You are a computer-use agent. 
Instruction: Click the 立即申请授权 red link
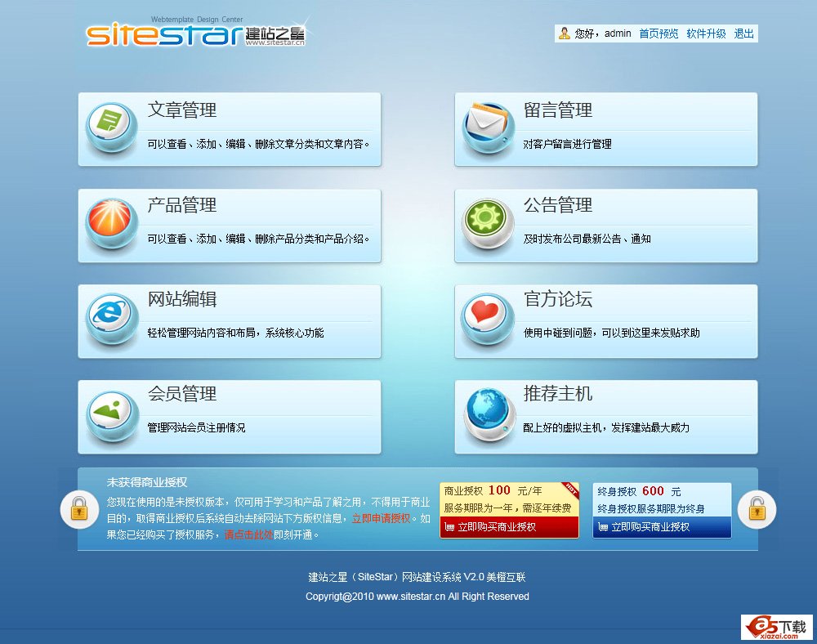click(381, 518)
